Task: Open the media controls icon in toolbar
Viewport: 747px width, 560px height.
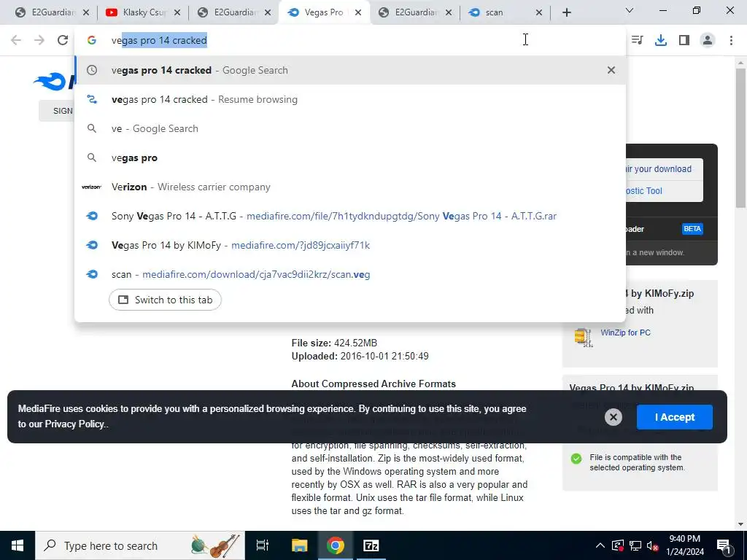Action: [638, 41]
